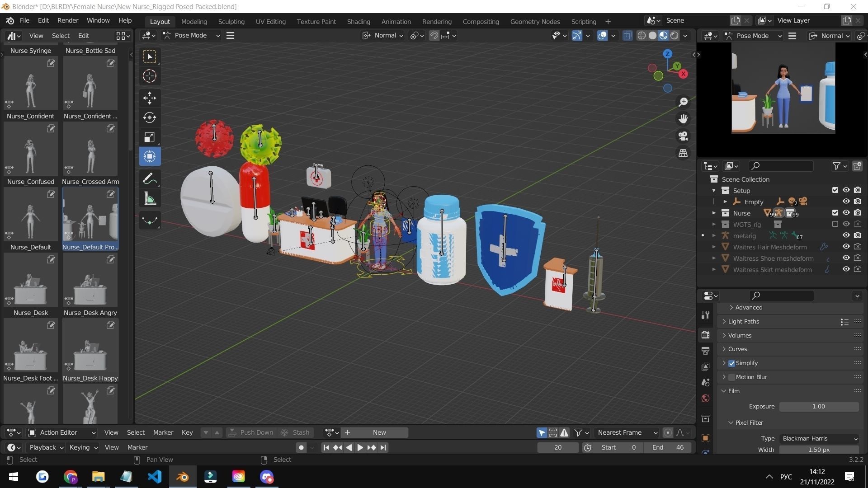Select the Move tool in the toolbar
This screenshot has height=488, width=868.
pos(150,98)
